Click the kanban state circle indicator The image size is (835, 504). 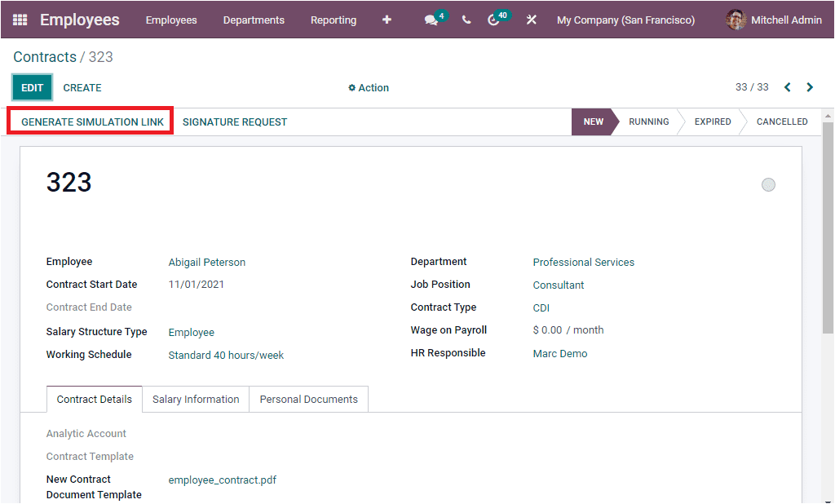pyautogui.click(x=768, y=184)
